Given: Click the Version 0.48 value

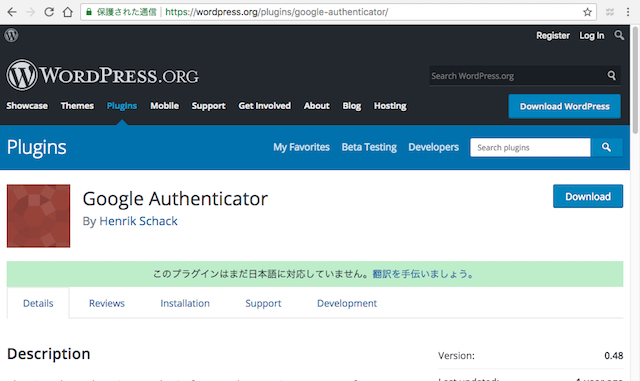Looking at the screenshot, I should click(613, 356).
